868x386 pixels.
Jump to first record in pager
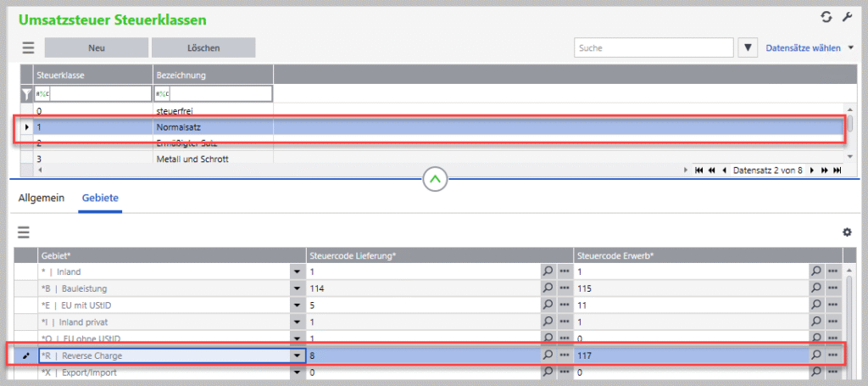click(x=698, y=170)
